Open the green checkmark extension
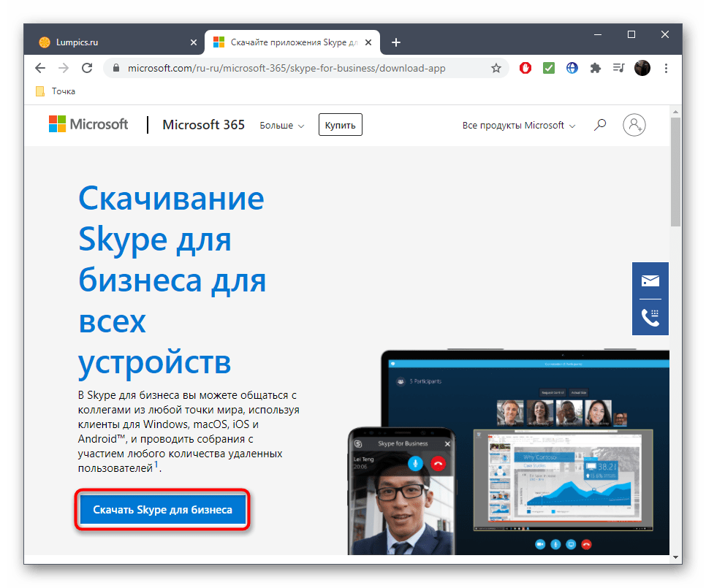706x588 pixels. pos(548,69)
